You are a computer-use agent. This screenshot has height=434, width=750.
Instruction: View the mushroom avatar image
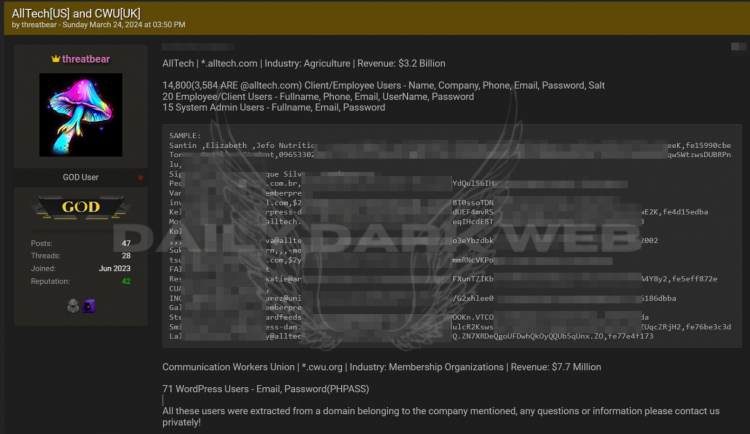80,115
